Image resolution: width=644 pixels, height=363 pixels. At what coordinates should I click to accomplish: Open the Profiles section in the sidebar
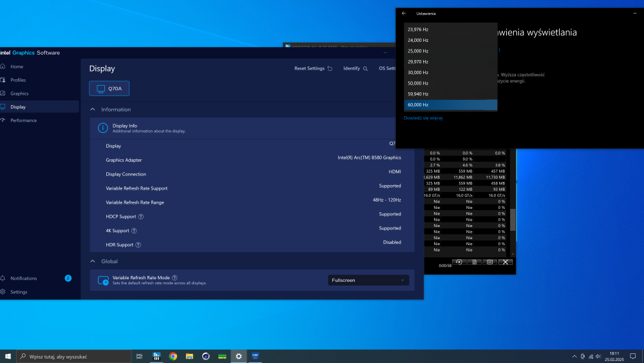[x=18, y=80]
